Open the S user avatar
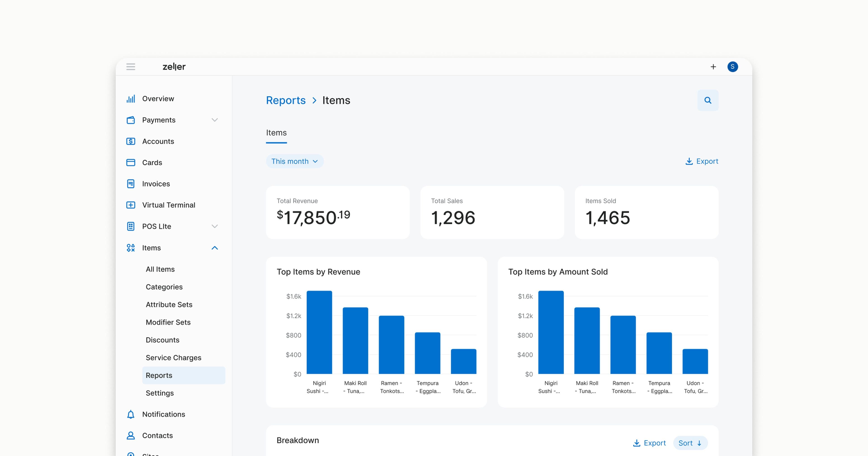 pos(732,67)
